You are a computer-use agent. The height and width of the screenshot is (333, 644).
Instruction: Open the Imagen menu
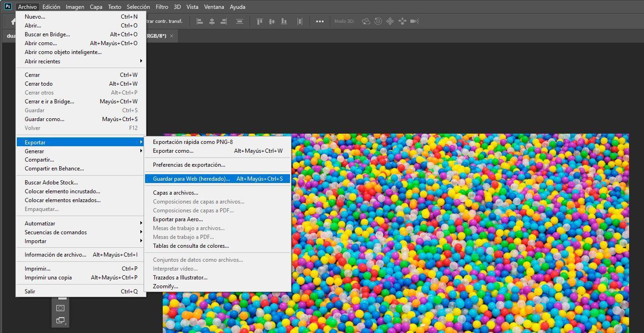point(75,7)
